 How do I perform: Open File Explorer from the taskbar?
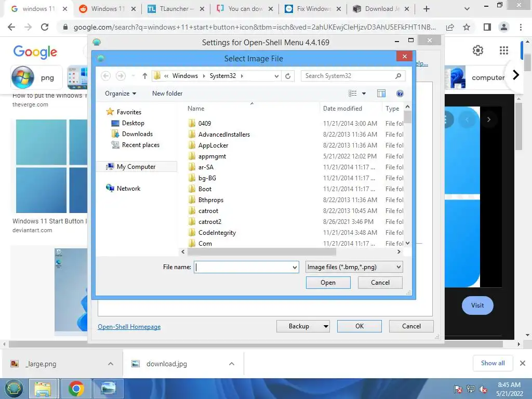[43, 389]
